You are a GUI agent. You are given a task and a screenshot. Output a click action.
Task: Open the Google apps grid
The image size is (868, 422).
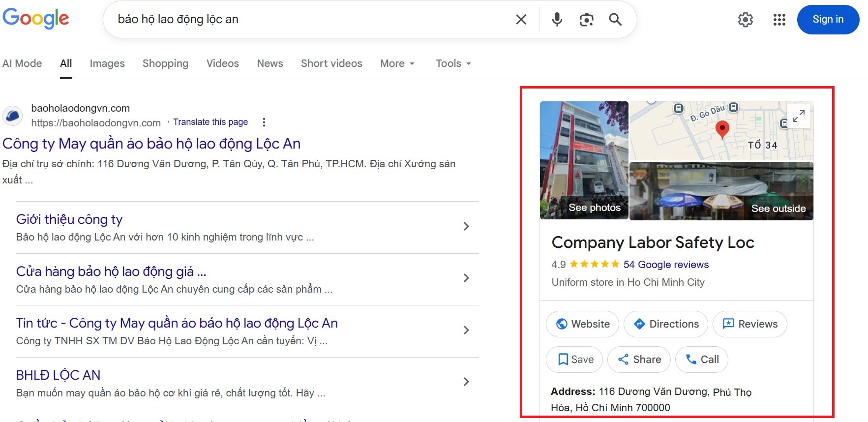point(779,20)
